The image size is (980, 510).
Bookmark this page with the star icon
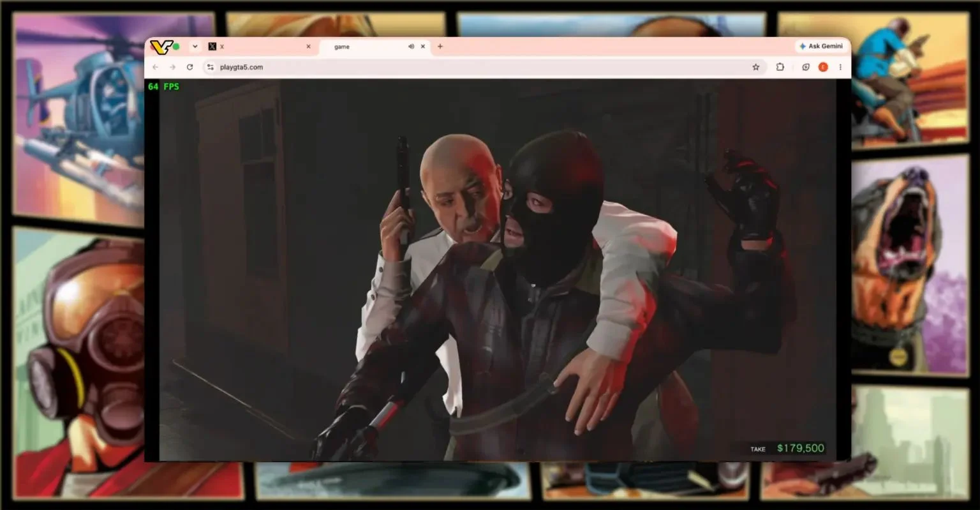(756, 67)
